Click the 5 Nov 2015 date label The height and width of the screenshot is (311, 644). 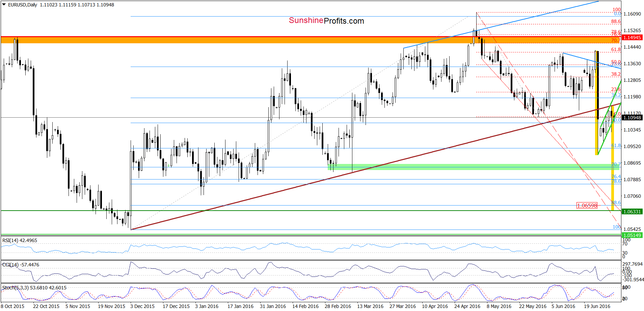[78, 306]
